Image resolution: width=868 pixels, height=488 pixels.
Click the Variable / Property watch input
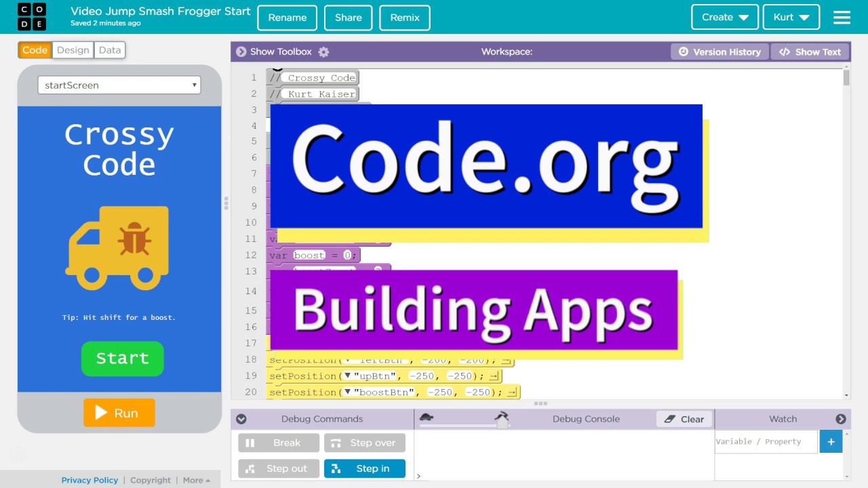click(766, 441)
